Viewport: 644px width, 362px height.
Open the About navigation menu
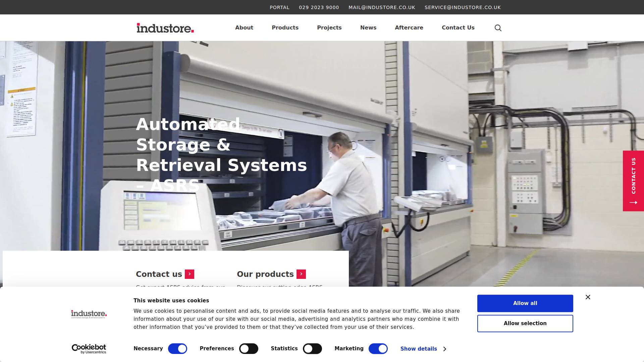pos(244,28)
